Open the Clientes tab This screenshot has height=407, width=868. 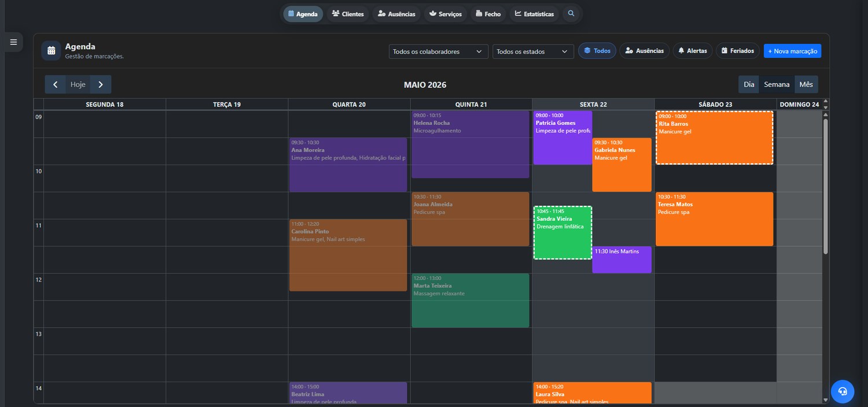click(348, 14)
